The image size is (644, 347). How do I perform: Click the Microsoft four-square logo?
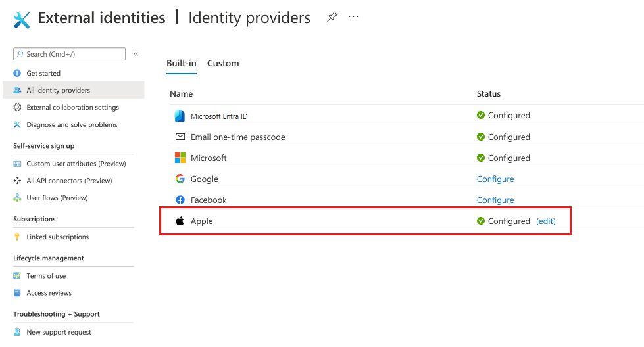click(x=180, y=158)
